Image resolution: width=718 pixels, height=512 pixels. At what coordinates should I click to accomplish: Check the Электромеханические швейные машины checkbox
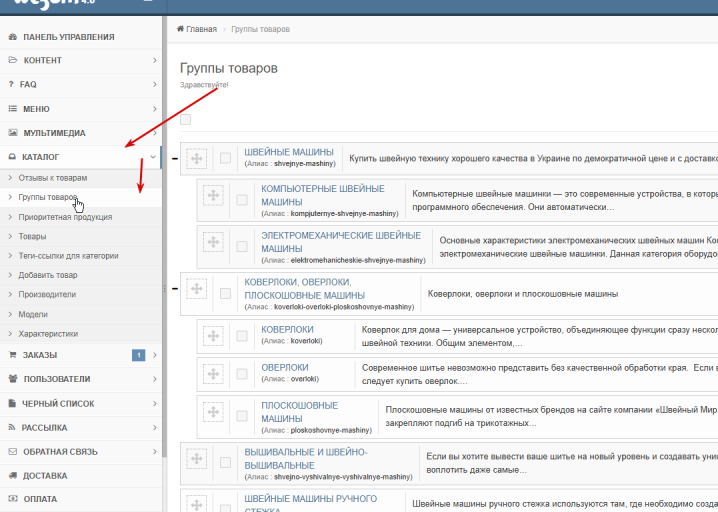click(x=242, y=246)
